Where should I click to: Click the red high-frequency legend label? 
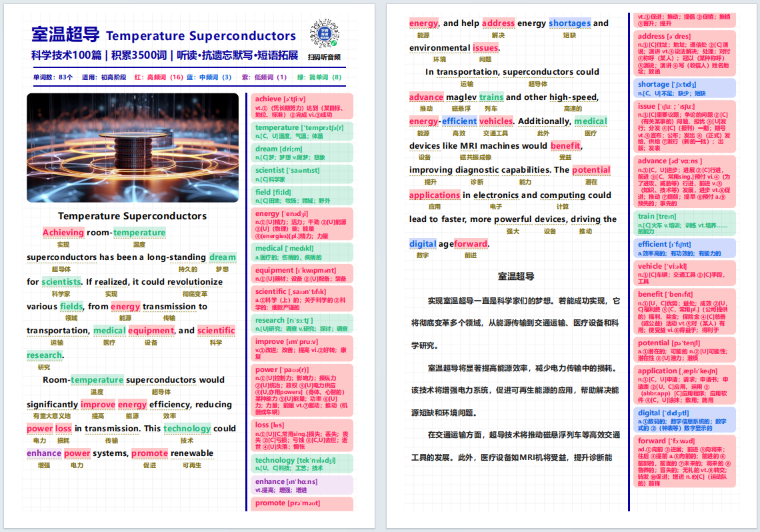pos(159,77)
